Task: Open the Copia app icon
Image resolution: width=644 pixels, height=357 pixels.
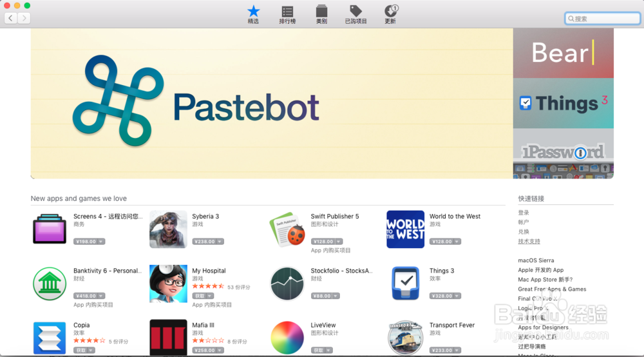Action: click(50, 338)
